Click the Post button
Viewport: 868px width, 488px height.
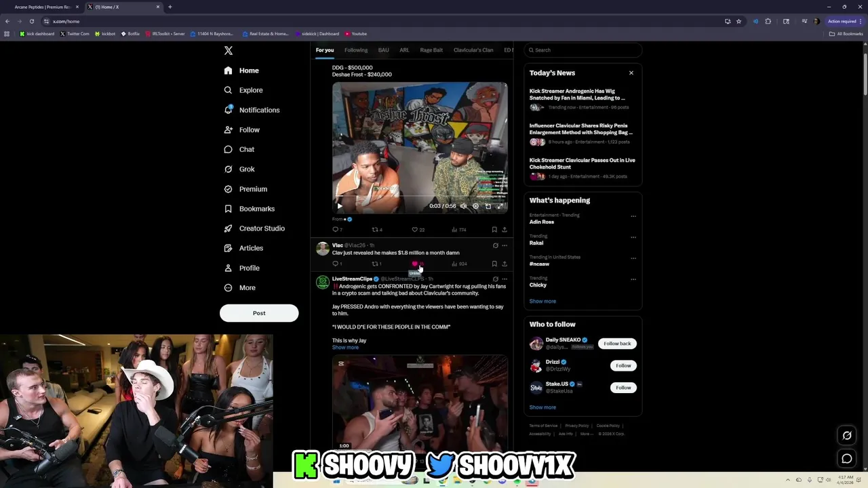click(259, 313)
